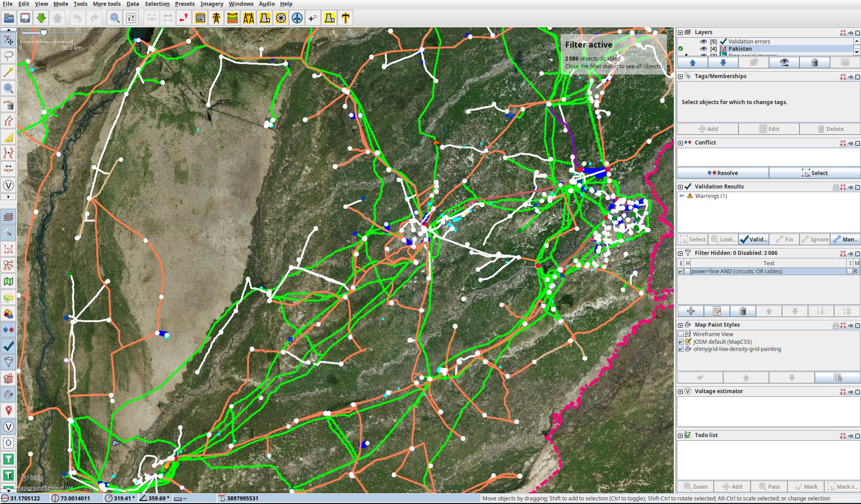Open the Presets menu
861x504 pixels.
[184, 4]
